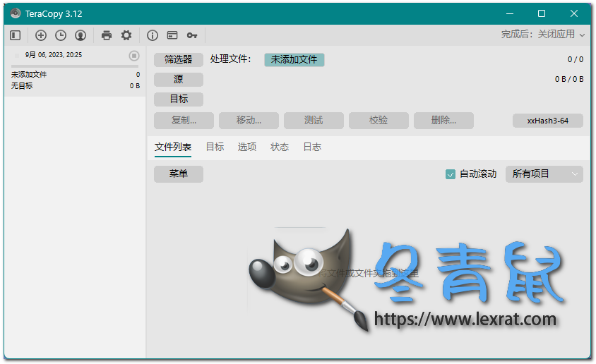Viewport: 596px width, 364px height.
Task: Click the 筛选器 button
Action: 178,59
